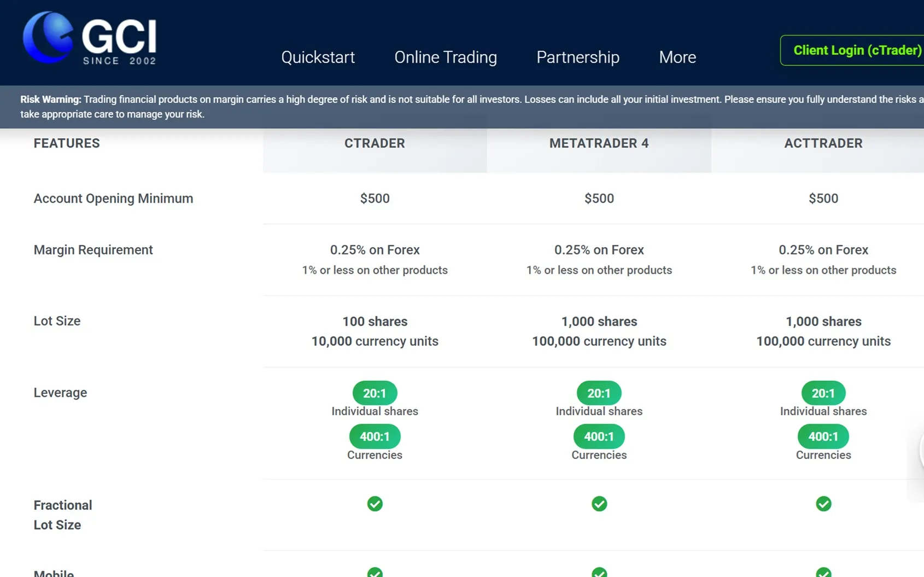Click ActTrader's 0.25% on Forex text
Image resolution: width=924 pixels, height=577 pixels.
click(823, 250)
